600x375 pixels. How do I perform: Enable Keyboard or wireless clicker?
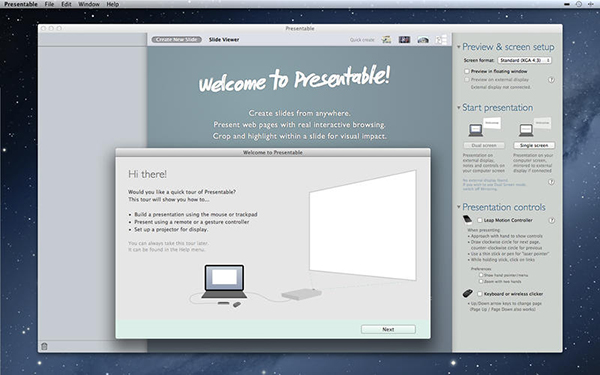[479, 294]
